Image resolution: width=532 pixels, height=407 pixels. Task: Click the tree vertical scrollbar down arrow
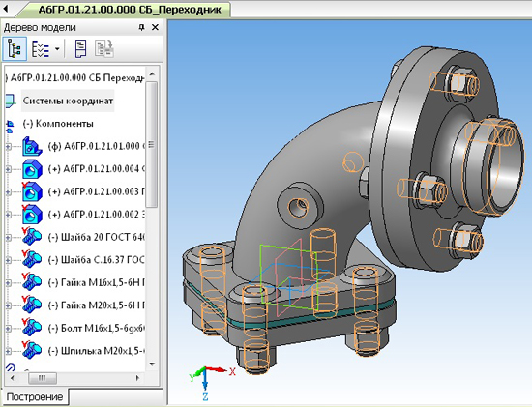[x=152, y=364]
